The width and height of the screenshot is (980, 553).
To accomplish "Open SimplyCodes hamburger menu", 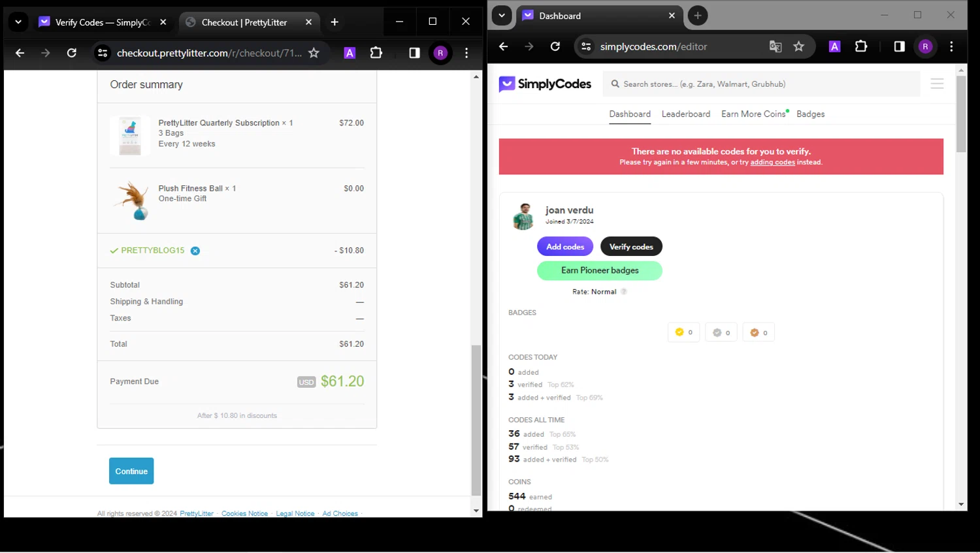I will 937,84.
